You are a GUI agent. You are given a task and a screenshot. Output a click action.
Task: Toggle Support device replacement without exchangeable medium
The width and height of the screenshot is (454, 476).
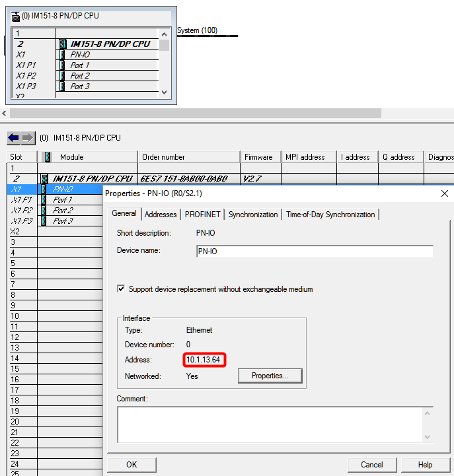point(121,289)
